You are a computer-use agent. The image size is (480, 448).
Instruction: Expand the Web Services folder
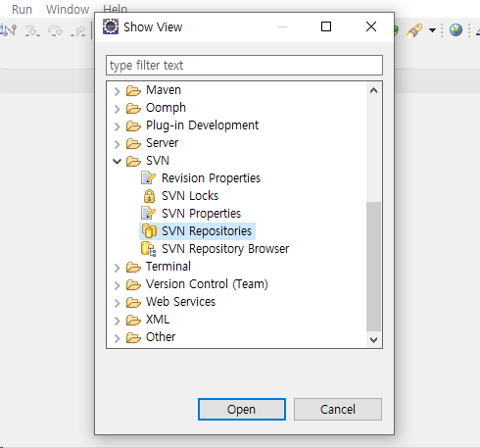tap(117, 303)
